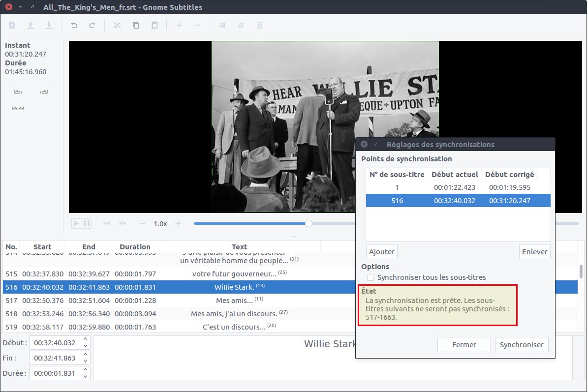Increment the Durée value with up arrow

coord(85,369)
